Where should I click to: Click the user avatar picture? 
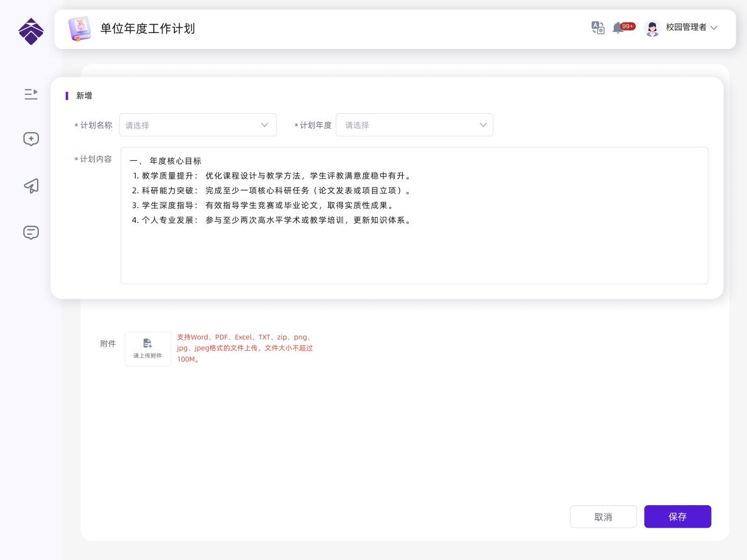(x=652, y=28)
